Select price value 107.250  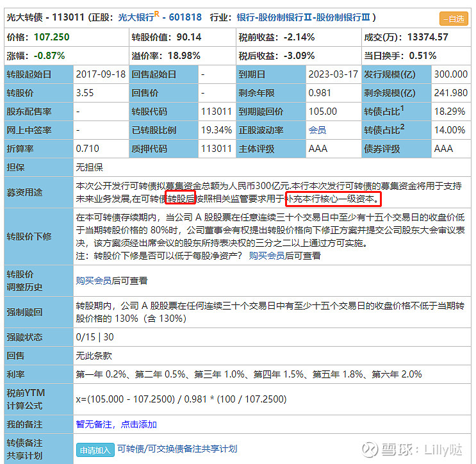[52, 37]
